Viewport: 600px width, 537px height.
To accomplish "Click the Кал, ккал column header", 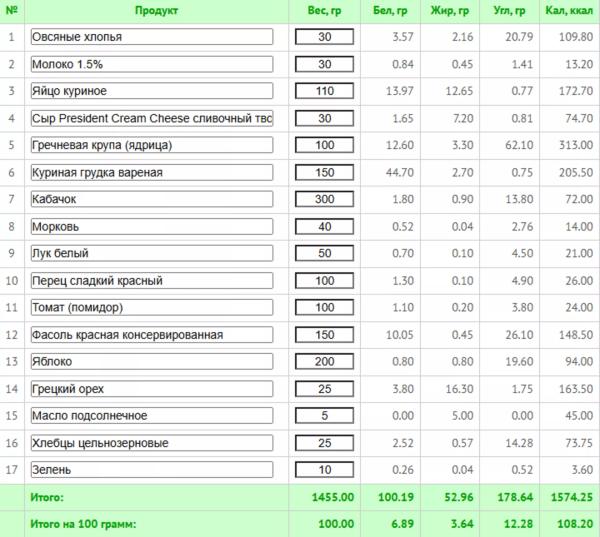I will (x=569, y=10).
